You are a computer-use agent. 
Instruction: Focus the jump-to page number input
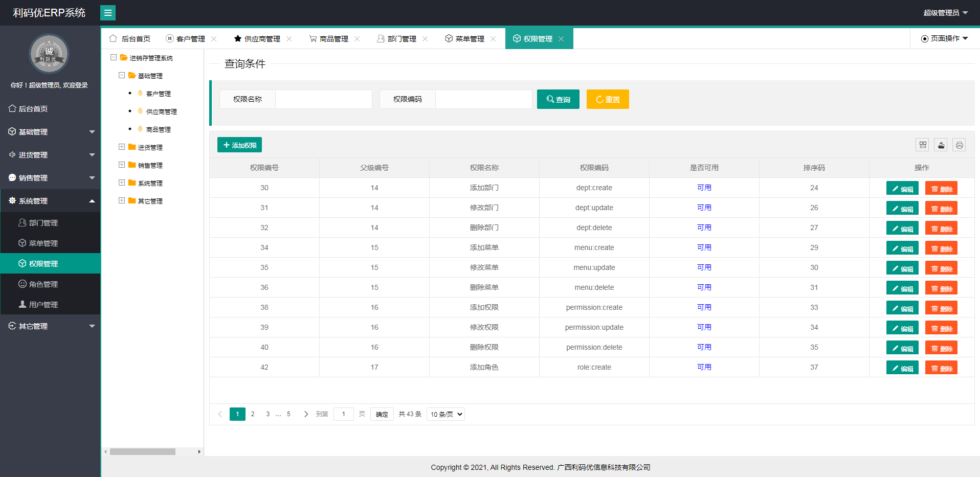coord(344,414)
